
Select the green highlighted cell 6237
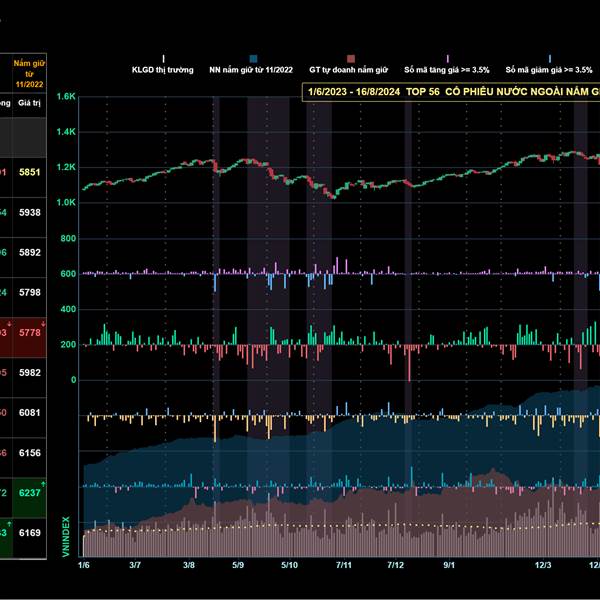pos(28,493)
